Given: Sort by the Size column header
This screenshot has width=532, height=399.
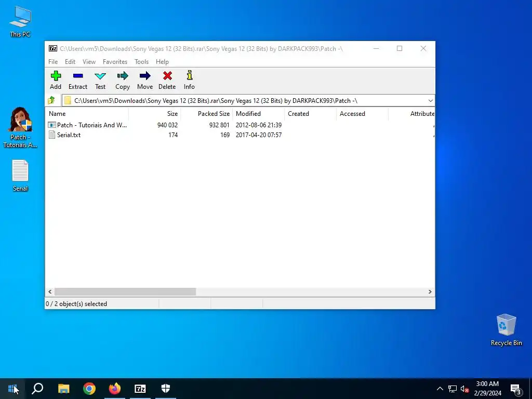Looking at the screenshot, I should [x=155, y=114].
